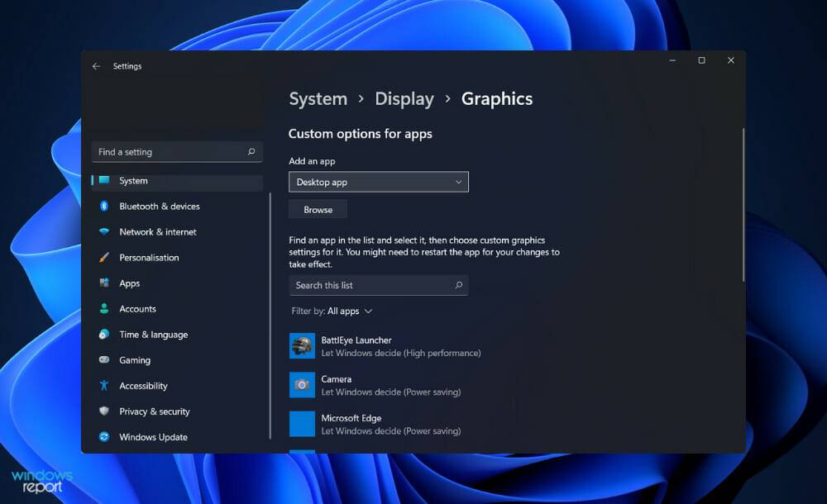The height and width of the screenshot is (504, 827).
Task: Open the Desktop app dropdown
Action: [x=378, y=182]
